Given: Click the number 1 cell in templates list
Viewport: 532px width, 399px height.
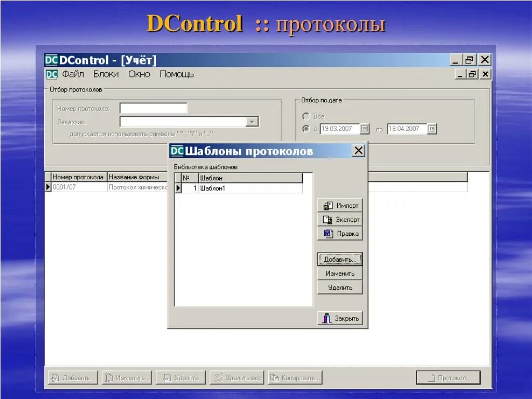Looking at the screenshot, I should [190, 188].
